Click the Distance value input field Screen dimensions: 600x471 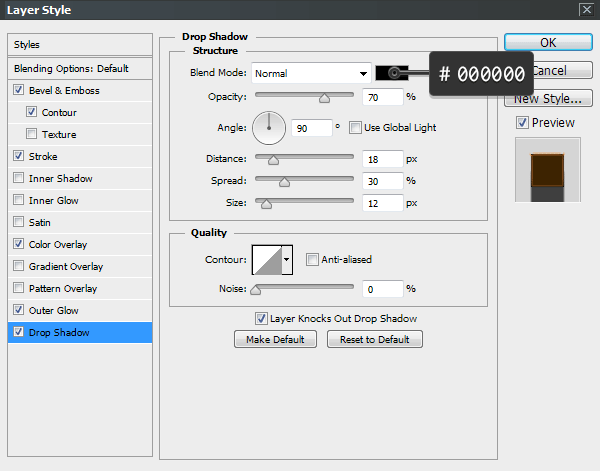(382, 159)
